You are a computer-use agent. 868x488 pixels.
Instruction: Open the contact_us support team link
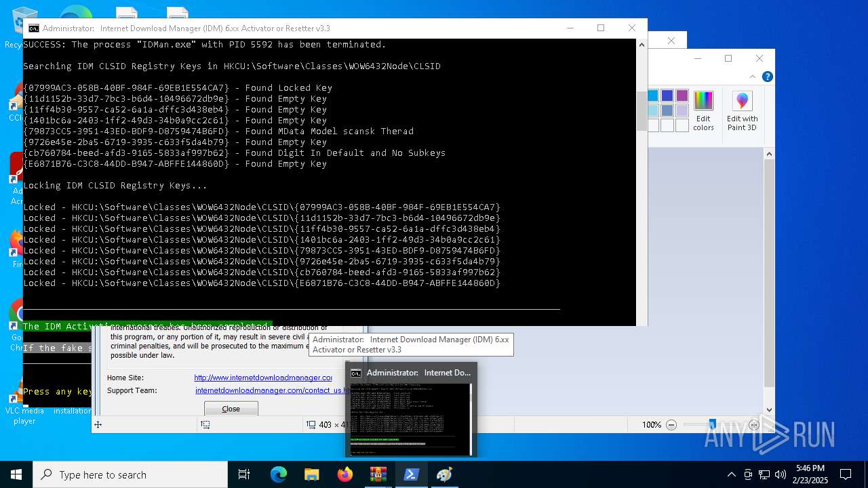pyautogui.click(x=272, y=390)
